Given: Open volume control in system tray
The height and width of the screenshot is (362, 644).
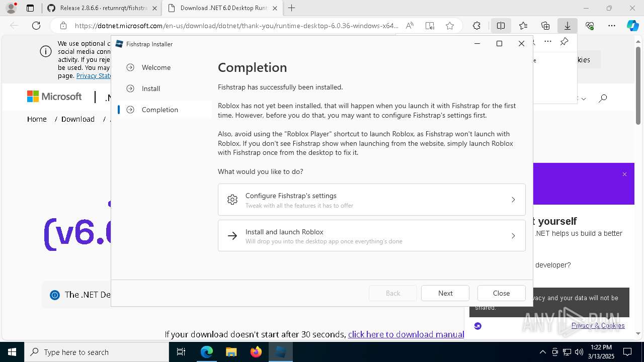Looking at the screenshot, I should click(579, 352).
